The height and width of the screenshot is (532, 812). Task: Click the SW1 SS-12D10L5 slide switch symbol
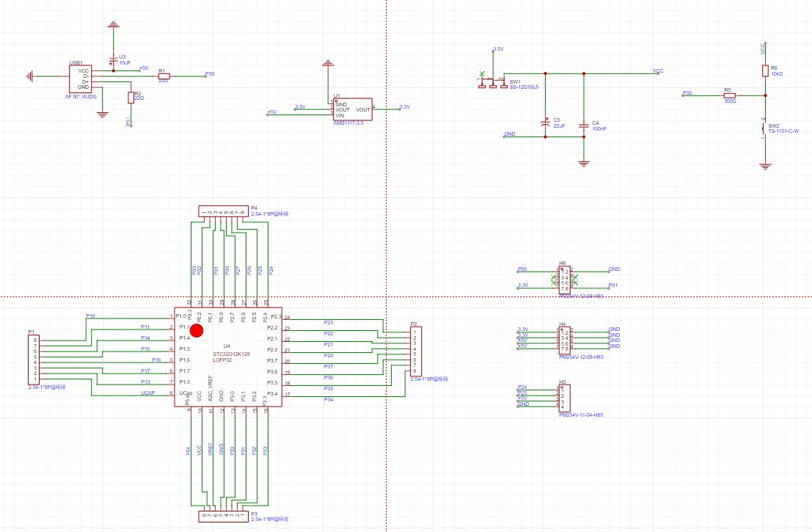click(x=493, y=82)
